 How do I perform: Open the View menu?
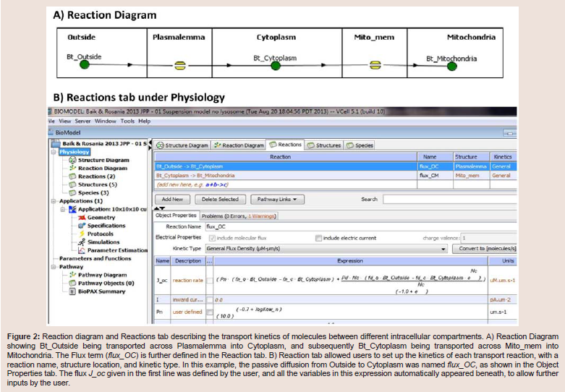point(65,121)
